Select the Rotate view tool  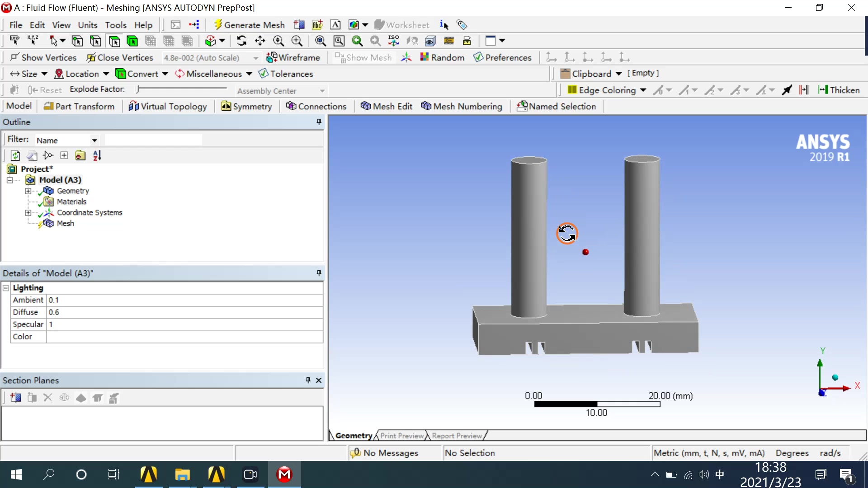tap(241, 41)
